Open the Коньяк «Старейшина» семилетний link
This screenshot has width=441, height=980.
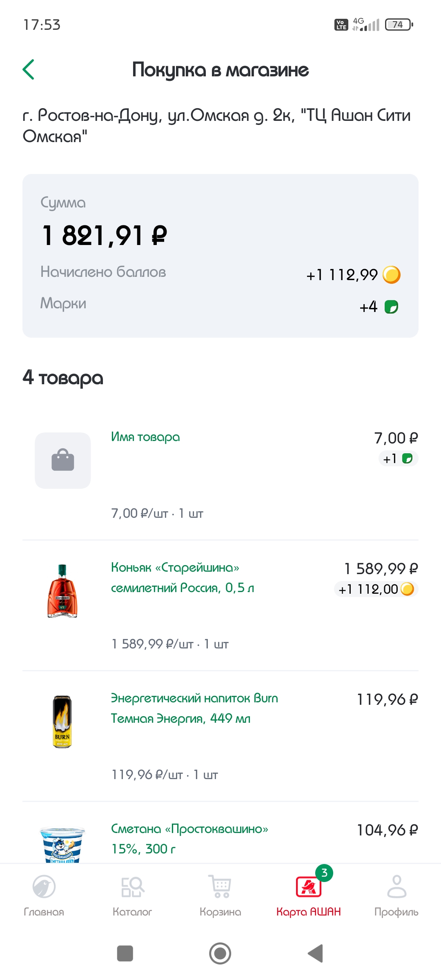[182, 577]
